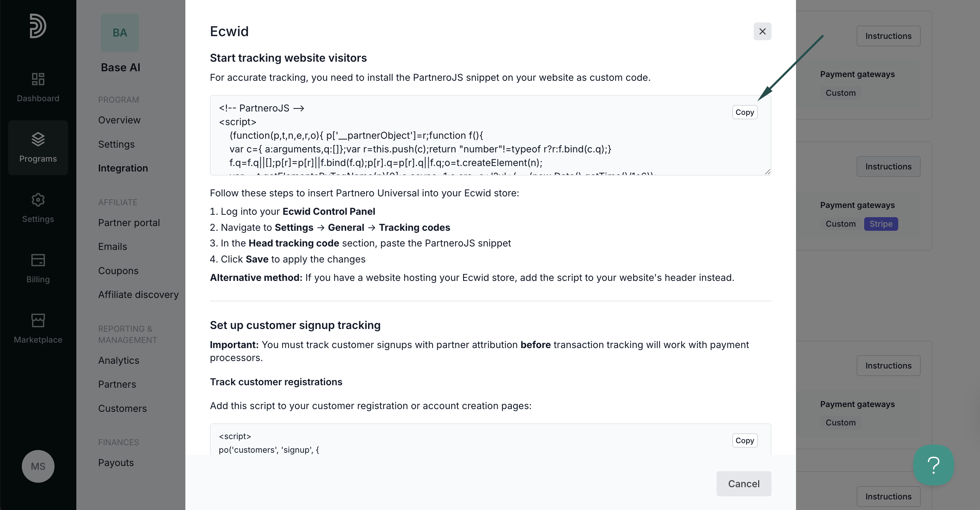Copy the customer signup script
This screenshot has height=510, width=980.
[745, 440]
